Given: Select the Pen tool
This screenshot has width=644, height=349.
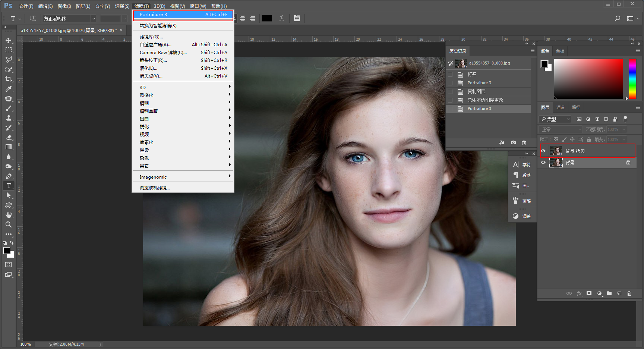Looking at the screenshot, I should point(9,176).
